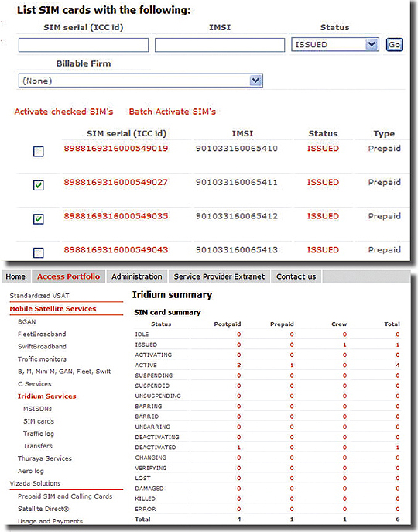This screenshot has width=418, height=532.
Task: Click the ISSUED row Crew count 1
Action: click(x=344, y=345)
